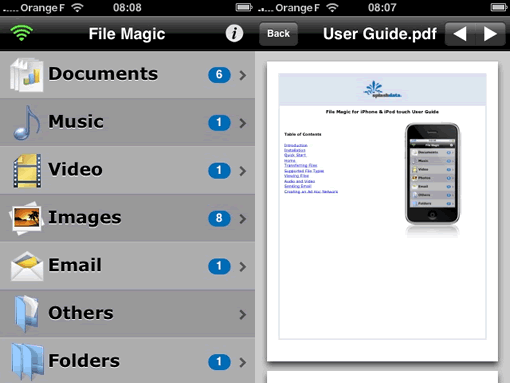Tap the 08:08 clock in status bar

127,7
